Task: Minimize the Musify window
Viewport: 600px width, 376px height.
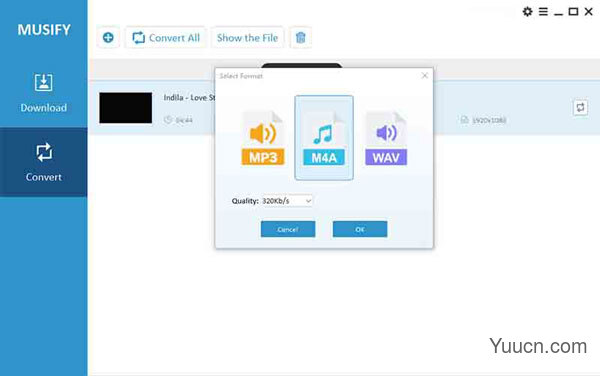Action: (x=558, y=13)
